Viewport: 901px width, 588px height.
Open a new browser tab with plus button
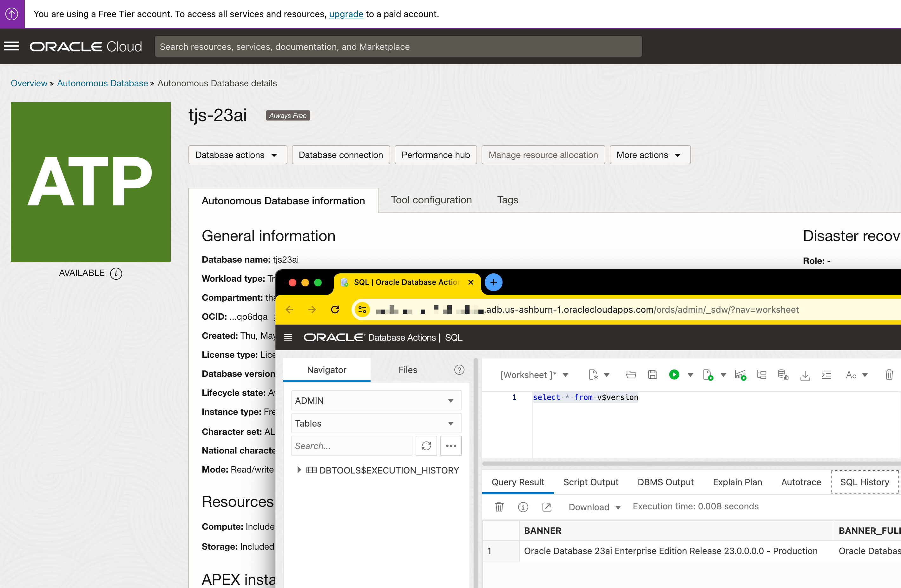click(x=493, y=282)
